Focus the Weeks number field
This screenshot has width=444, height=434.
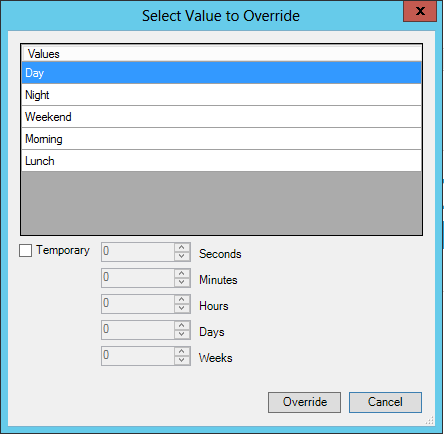138,356
